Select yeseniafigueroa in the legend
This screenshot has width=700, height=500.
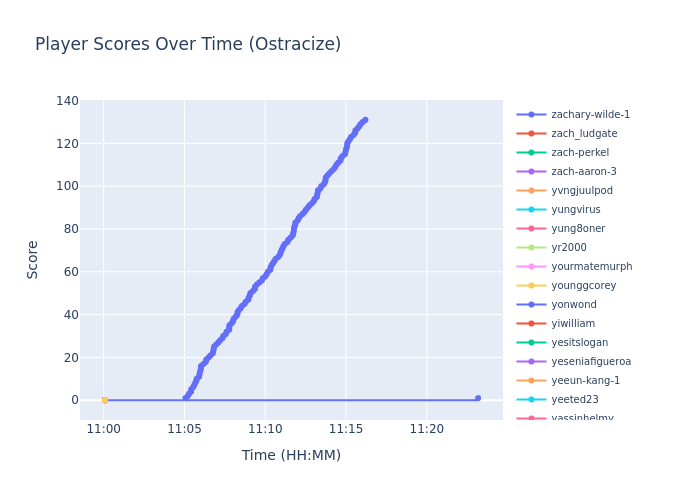point(591,362)
